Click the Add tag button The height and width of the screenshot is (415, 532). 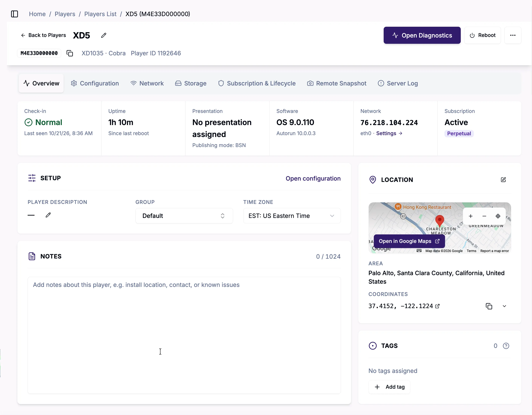[389, 387]
